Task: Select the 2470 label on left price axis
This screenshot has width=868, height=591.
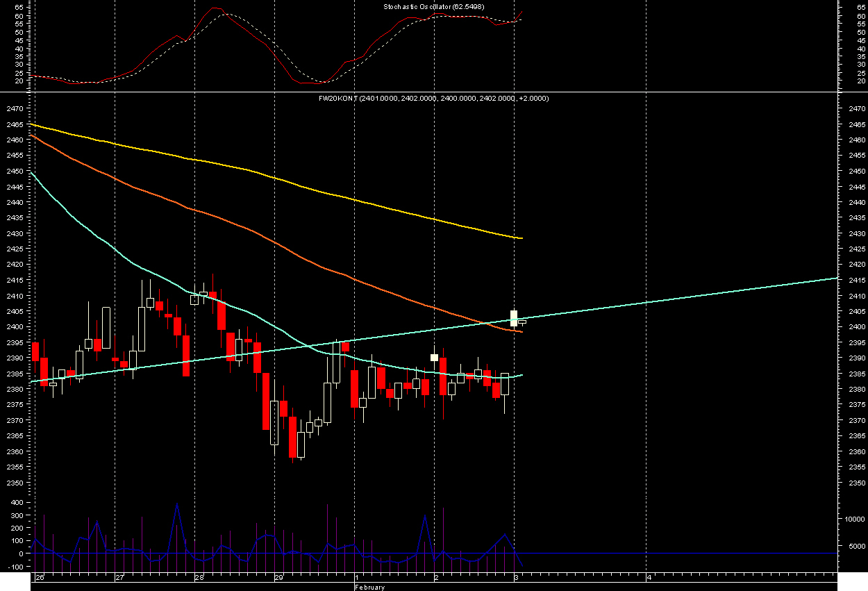Action: point(15,109)
